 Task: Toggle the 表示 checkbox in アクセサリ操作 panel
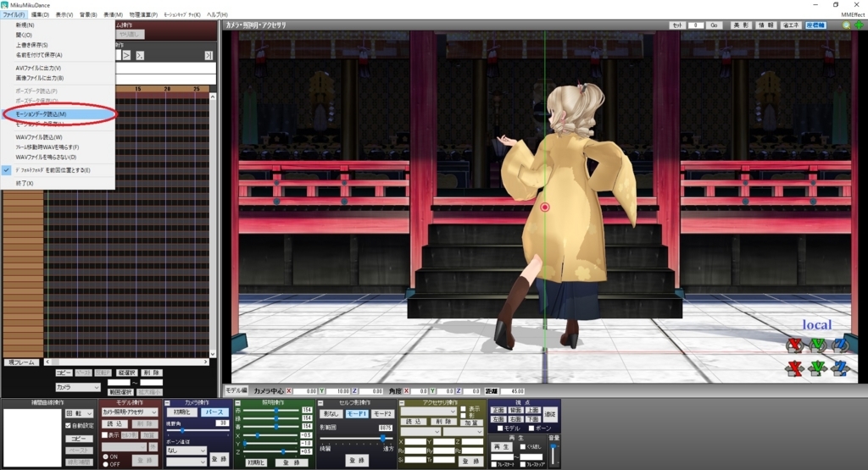(464, 409)
